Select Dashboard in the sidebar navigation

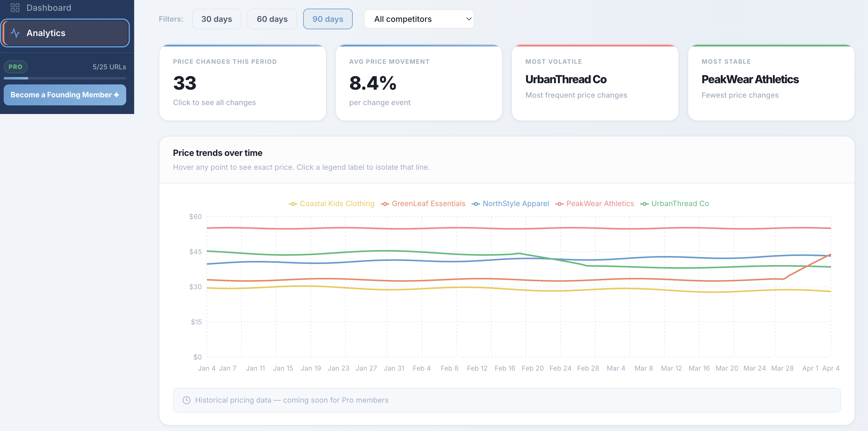[x=49, y=7]
